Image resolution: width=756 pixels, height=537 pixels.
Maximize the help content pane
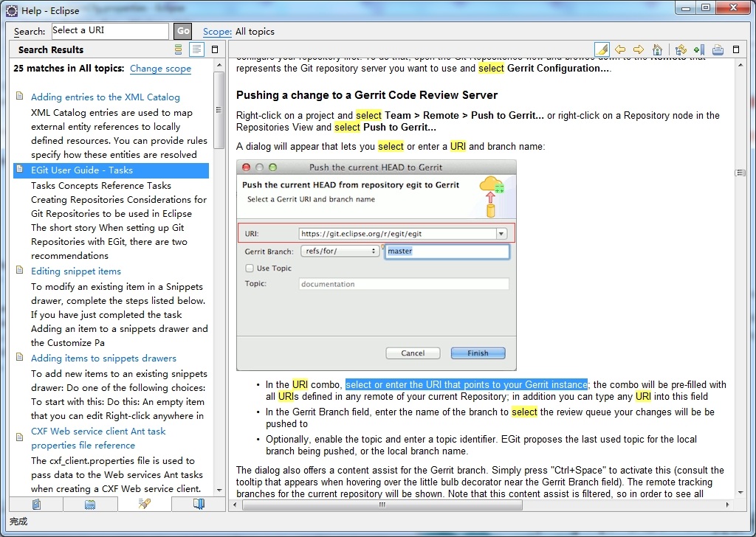click(736, 49)
